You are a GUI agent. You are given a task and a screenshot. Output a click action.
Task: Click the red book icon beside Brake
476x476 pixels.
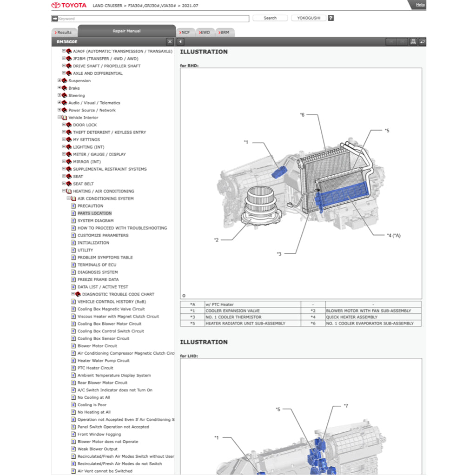[x=64, y=88]
